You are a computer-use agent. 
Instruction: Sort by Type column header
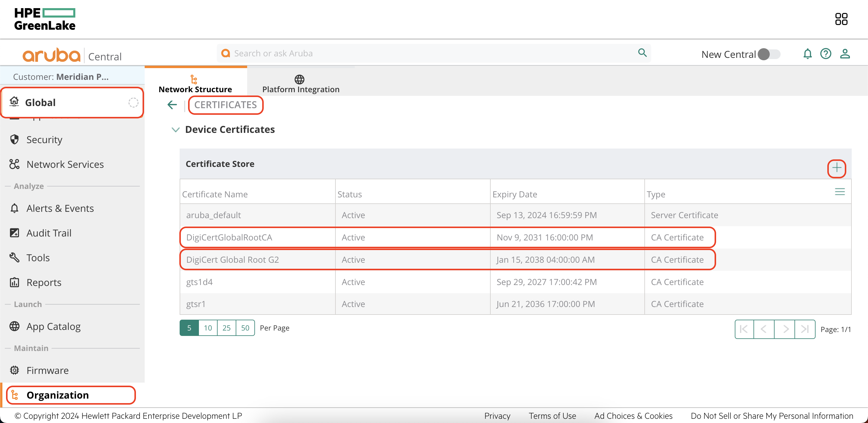pos(656,194)
